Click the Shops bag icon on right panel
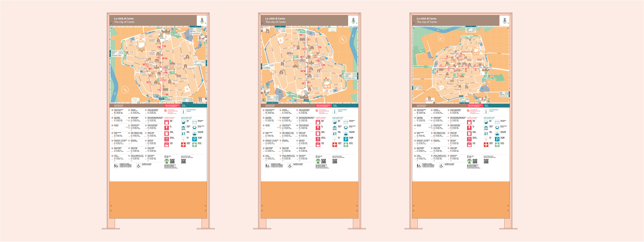644x242 pixels. point(469,122)
